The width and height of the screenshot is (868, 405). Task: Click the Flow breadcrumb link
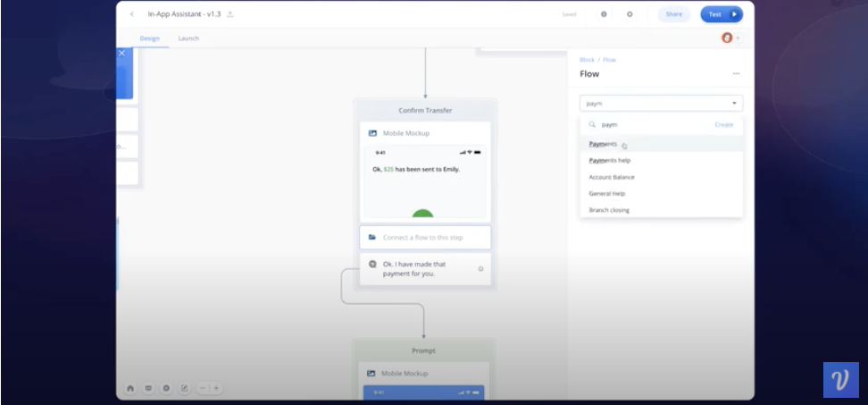609,60
